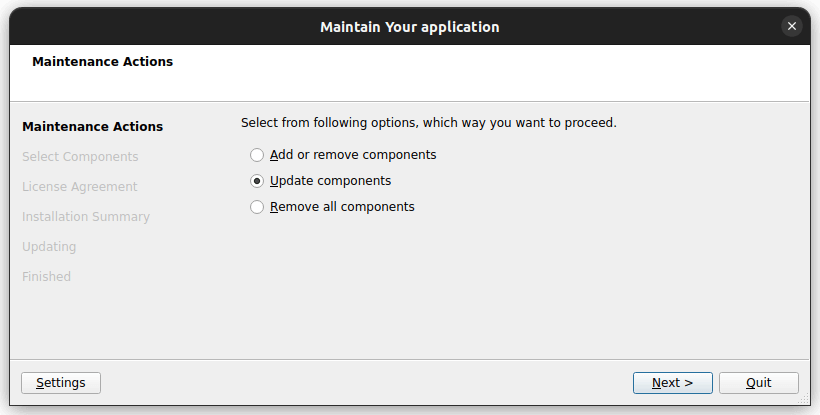Choose the "Update components" radio circle
Screen dimensions: 820x415
(x=257, y=181)
